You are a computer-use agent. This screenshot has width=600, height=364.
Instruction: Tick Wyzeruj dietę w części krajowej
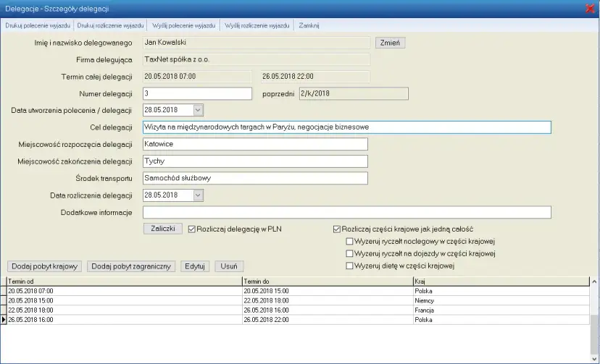point(351,266)
